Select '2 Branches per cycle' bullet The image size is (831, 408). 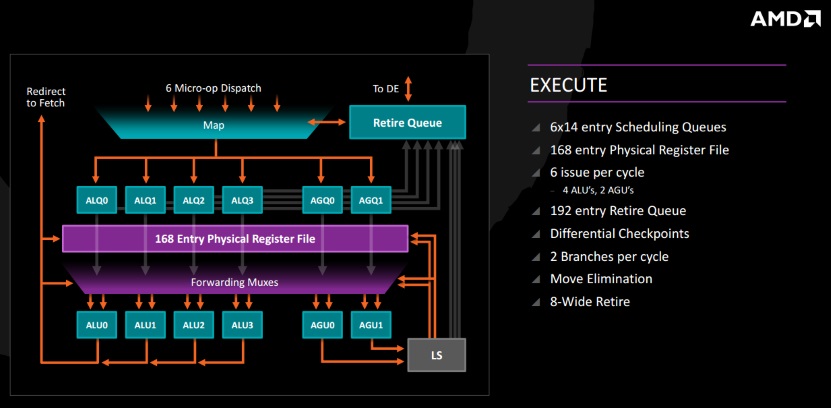tap(609, 257)
